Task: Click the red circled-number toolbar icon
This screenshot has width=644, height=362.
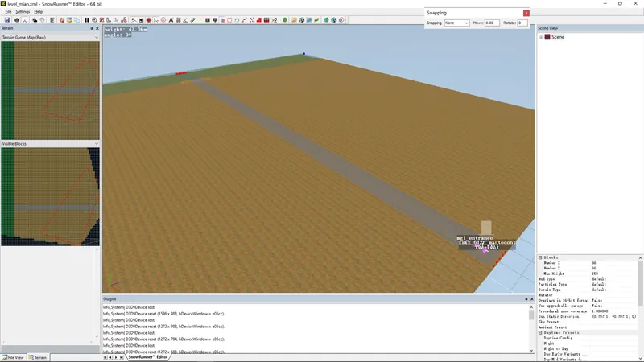Action: [x=163, y=19]
